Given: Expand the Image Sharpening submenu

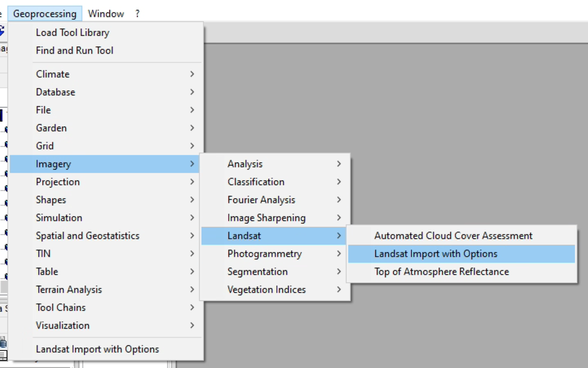Looking at the screenshot, I should [266, 218].
